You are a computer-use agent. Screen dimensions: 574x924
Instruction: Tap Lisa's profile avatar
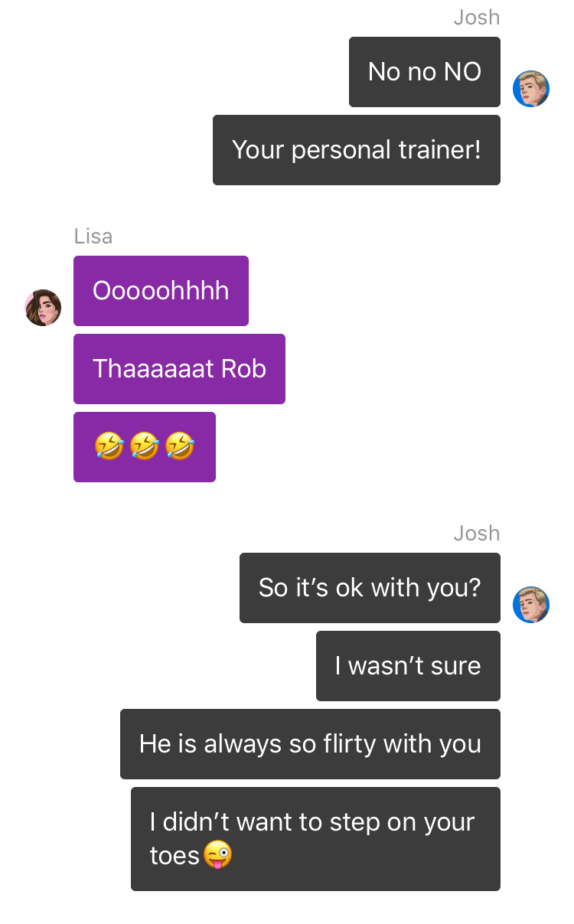(x=43, y=308)
